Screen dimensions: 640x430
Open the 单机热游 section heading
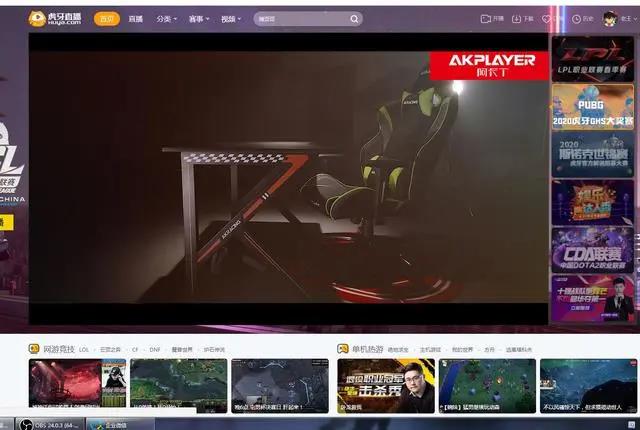(368, 349)
